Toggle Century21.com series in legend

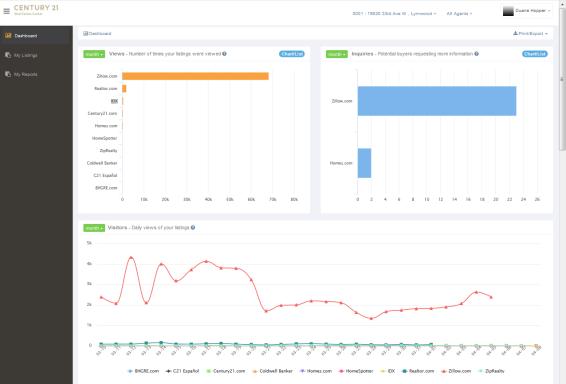226,371
